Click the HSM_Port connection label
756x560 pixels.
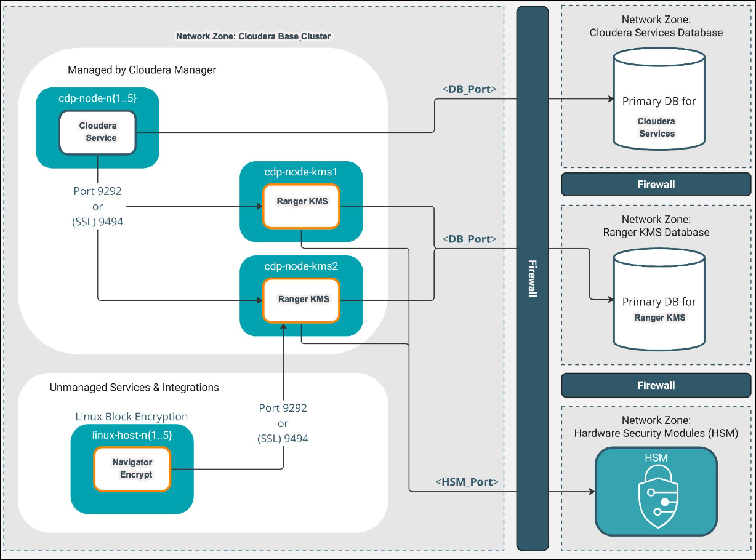coord(467,482)
